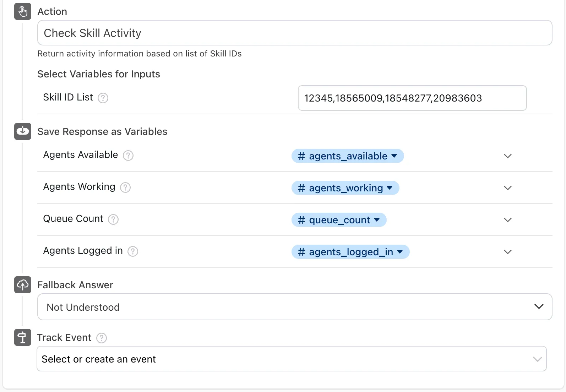Open the agents_working variable dropdown
Viewport: 566px width, 392px height.
(x=345, y=188)
